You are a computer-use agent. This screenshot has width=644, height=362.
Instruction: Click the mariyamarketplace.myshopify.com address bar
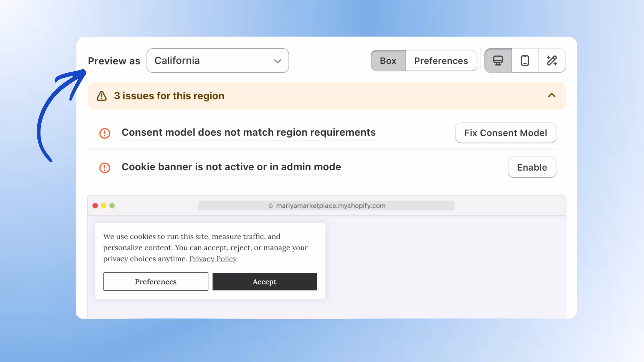click(x=326, y=206)
